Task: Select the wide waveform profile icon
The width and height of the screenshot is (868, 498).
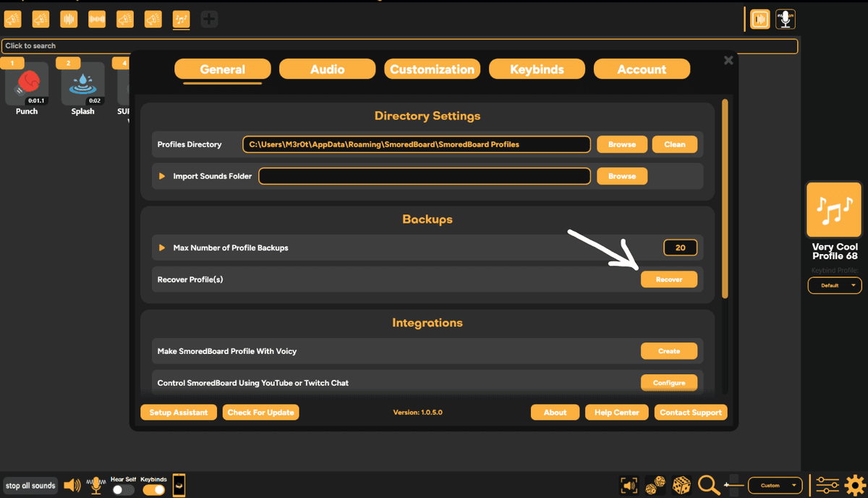Action: (97, 19)
